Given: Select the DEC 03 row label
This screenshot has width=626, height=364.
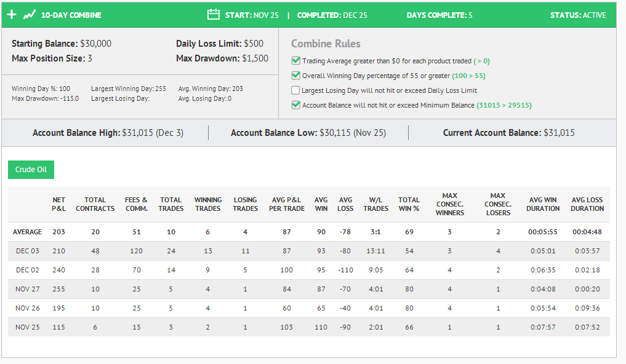Looking at the screenshot, I should tap(28, 251).
